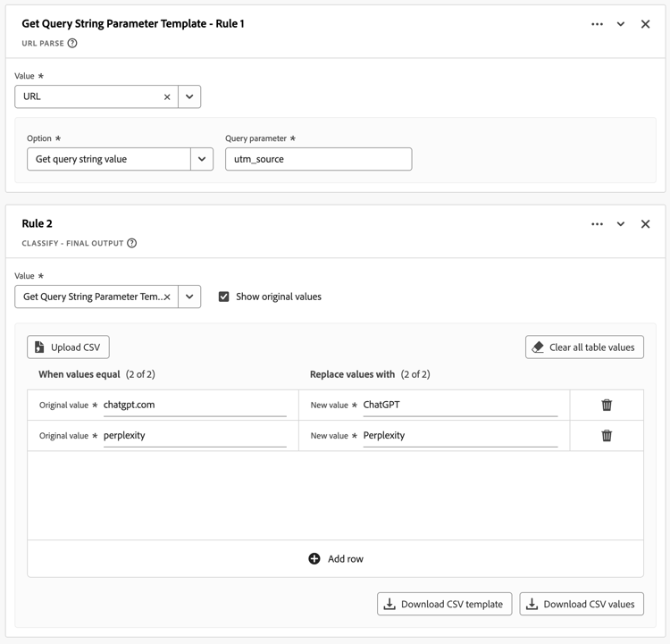Delete the perplexity row
Image resolution: width=670 pixels, height=644 pixels.
(607, 436)
